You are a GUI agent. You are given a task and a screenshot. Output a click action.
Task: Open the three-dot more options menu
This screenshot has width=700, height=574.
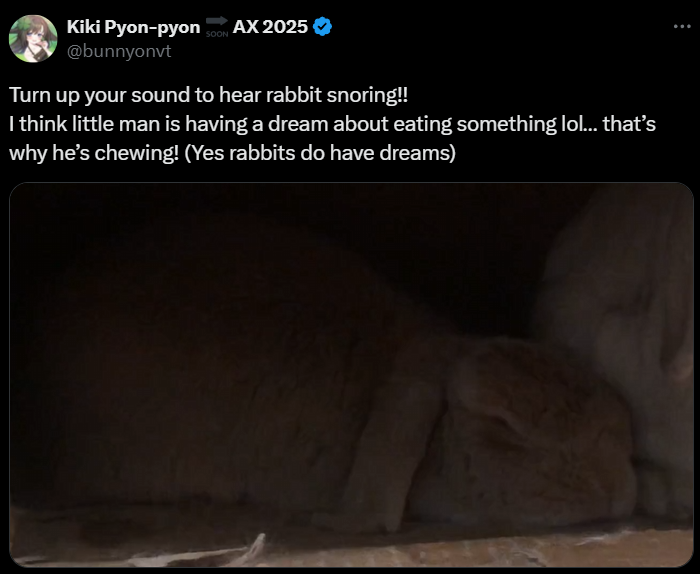(682, 27)
